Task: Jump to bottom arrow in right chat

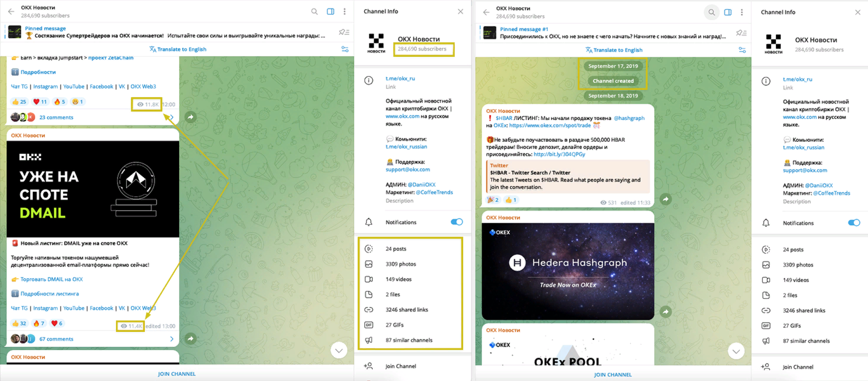Action: (x=736, y=351)
